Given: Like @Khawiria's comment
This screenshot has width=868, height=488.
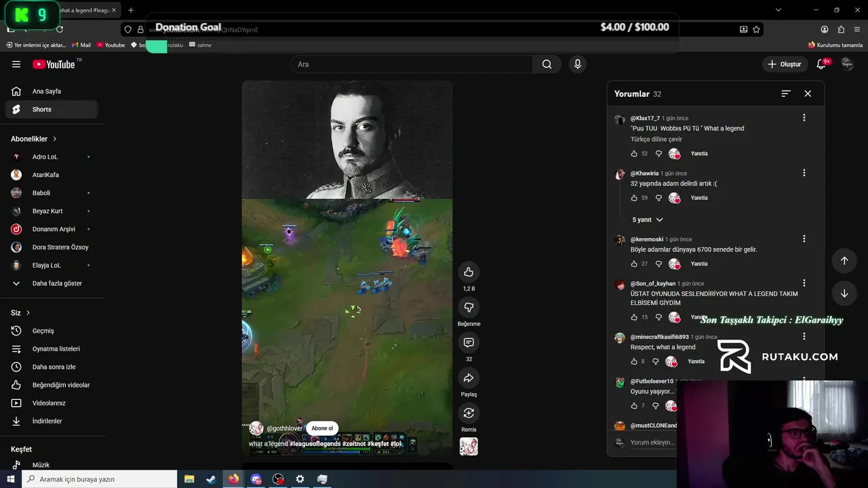Looking at the screenshot, I should [x=634, y=198].
